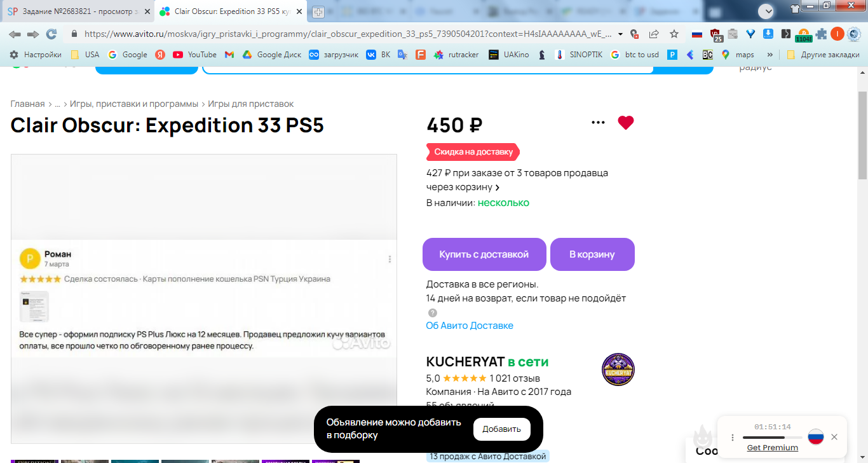Share this page from the address bar
This screenshot has width=868, height=463.
653,34
